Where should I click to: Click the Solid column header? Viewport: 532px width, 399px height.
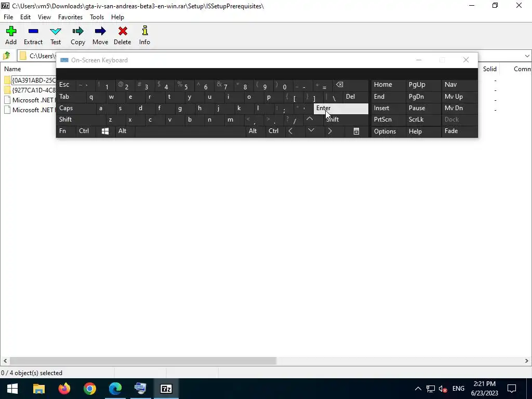click(x=489, y=69)
